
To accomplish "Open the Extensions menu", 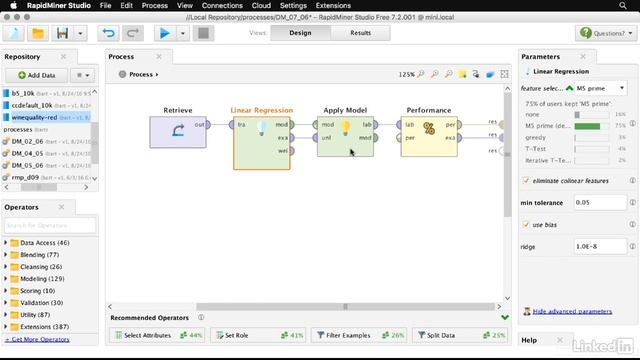I will pos(333,5).
